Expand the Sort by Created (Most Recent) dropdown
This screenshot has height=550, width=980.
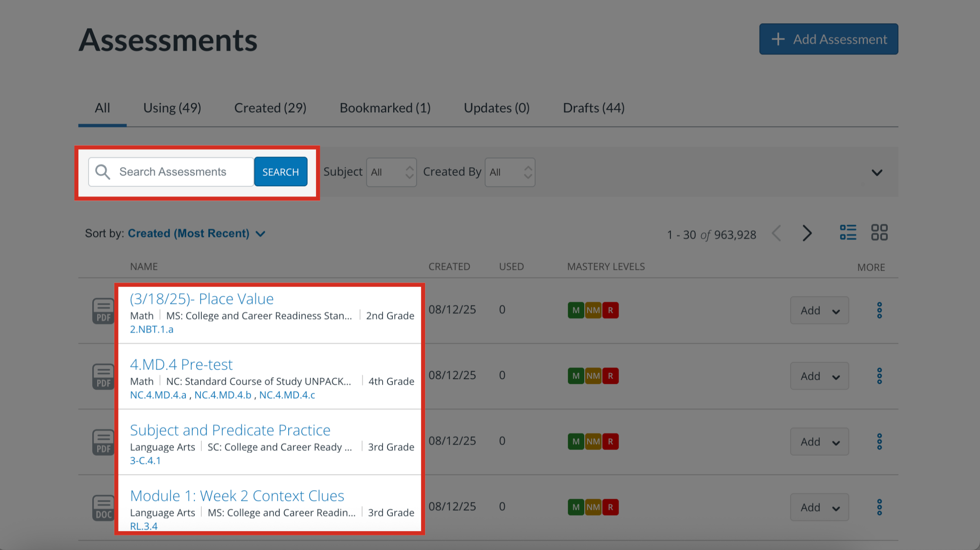197,233
